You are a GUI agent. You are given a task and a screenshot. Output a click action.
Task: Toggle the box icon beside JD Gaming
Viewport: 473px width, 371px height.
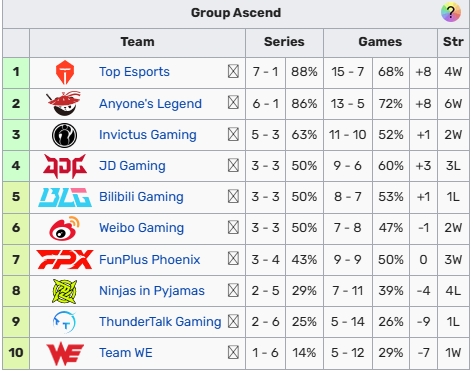(233, 165)
